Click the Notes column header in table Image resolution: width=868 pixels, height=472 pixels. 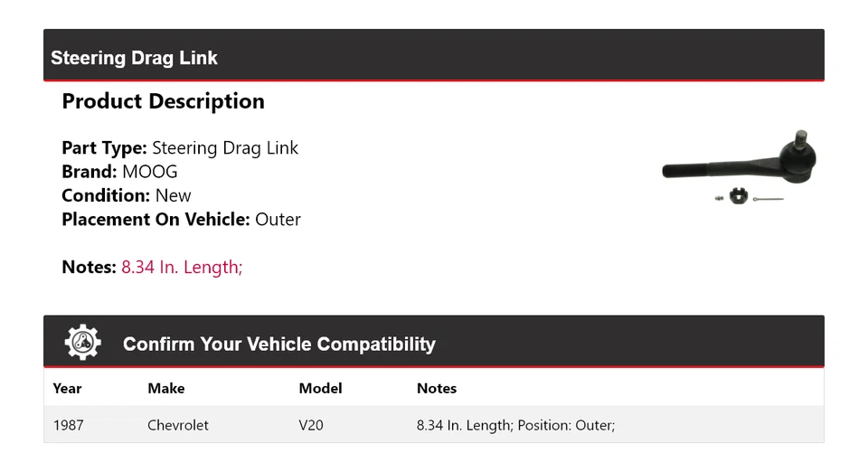[436, 388]
